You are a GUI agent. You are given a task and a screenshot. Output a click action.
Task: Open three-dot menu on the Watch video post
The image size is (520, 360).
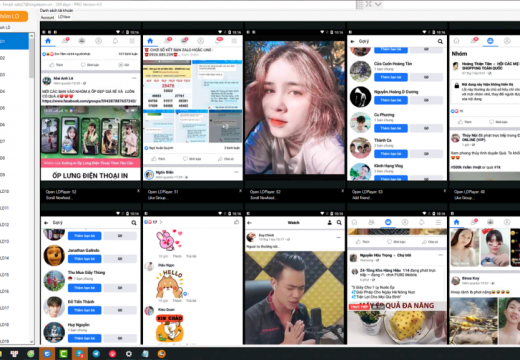tap(338, 237)
